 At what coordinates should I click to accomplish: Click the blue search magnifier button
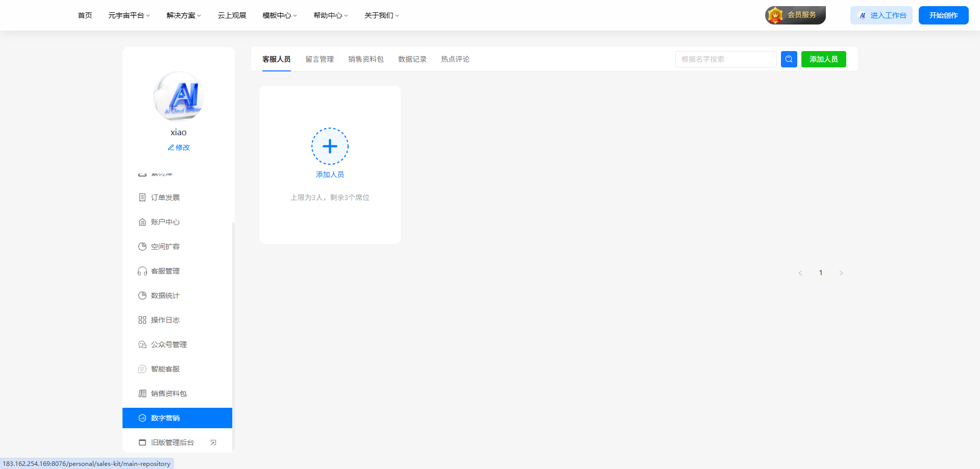tap(789, 59)
